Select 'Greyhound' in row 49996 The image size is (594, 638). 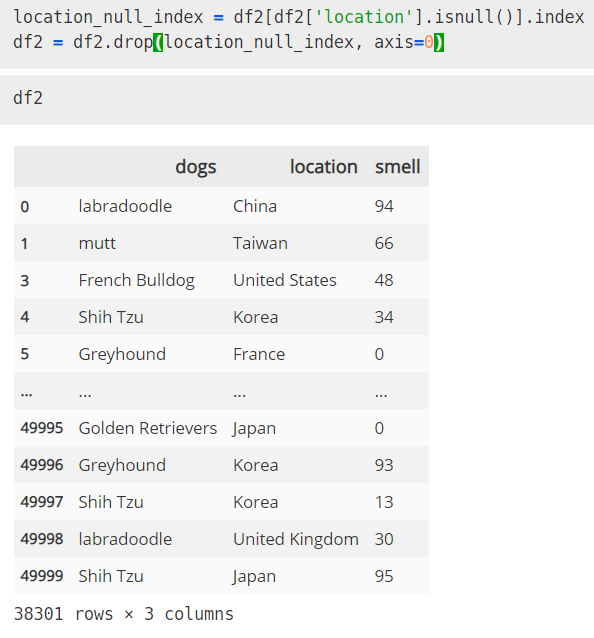coord(122,465)
